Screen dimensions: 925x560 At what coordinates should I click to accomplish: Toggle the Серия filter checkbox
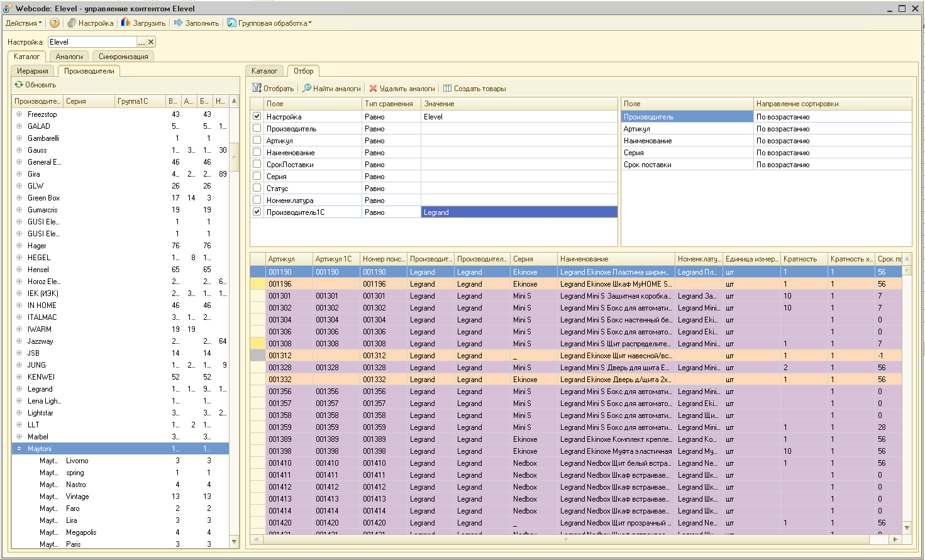point(257,176)
